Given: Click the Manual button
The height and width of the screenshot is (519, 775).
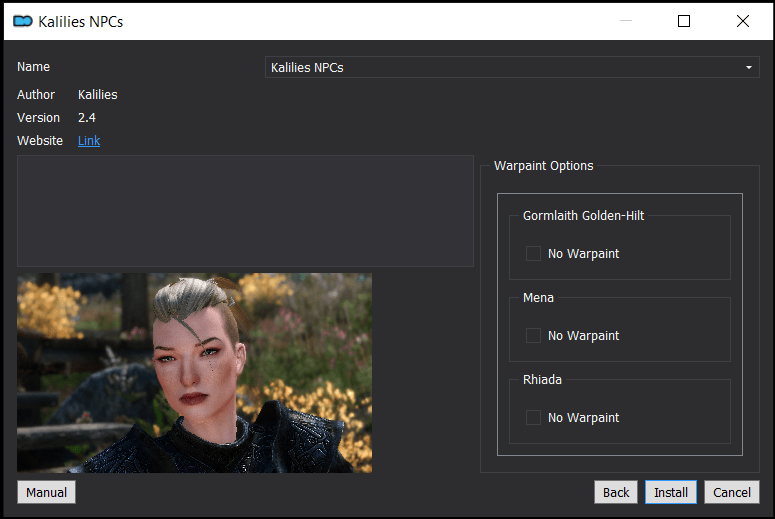Looking at the screenshot, I should 46,492.
